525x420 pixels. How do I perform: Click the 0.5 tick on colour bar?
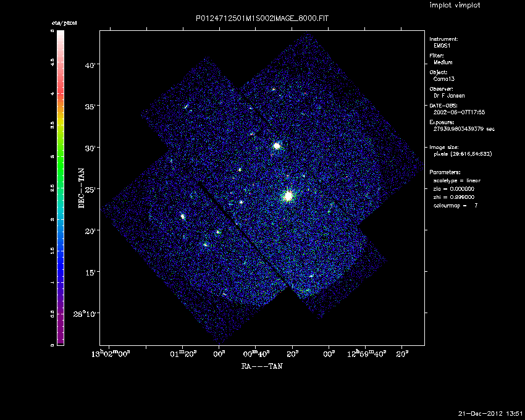[52, 314]
